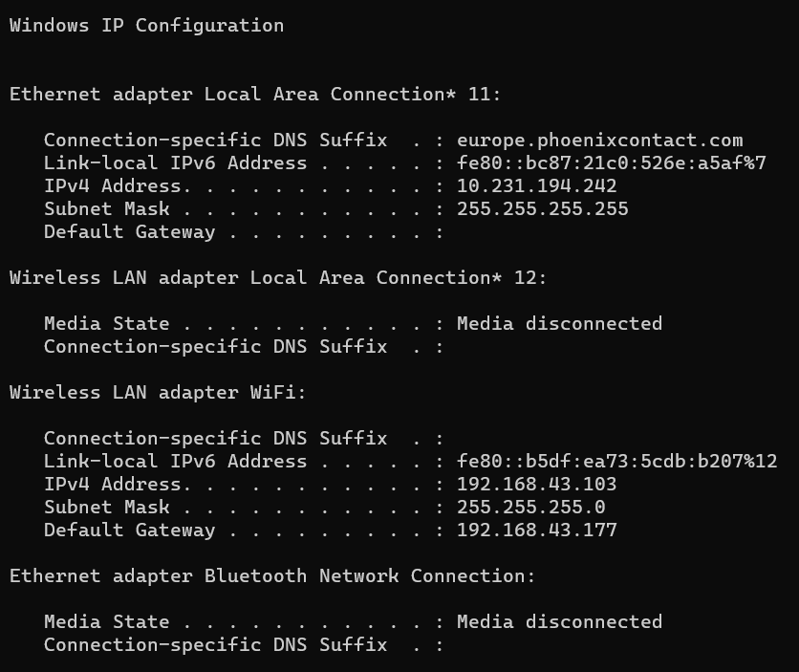The width and height of the screenshot is (799, 672).
Task: Click the "Bluetooth Network Connection" adapter heading
Action: 272,576
